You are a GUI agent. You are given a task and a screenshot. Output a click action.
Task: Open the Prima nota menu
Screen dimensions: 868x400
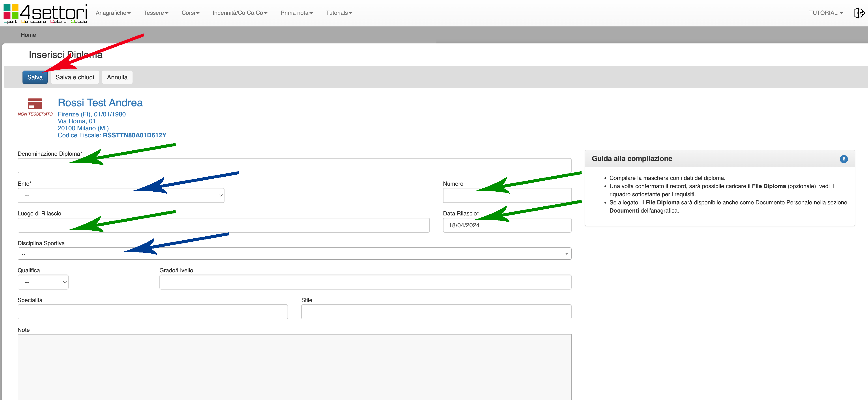[297, 13]
